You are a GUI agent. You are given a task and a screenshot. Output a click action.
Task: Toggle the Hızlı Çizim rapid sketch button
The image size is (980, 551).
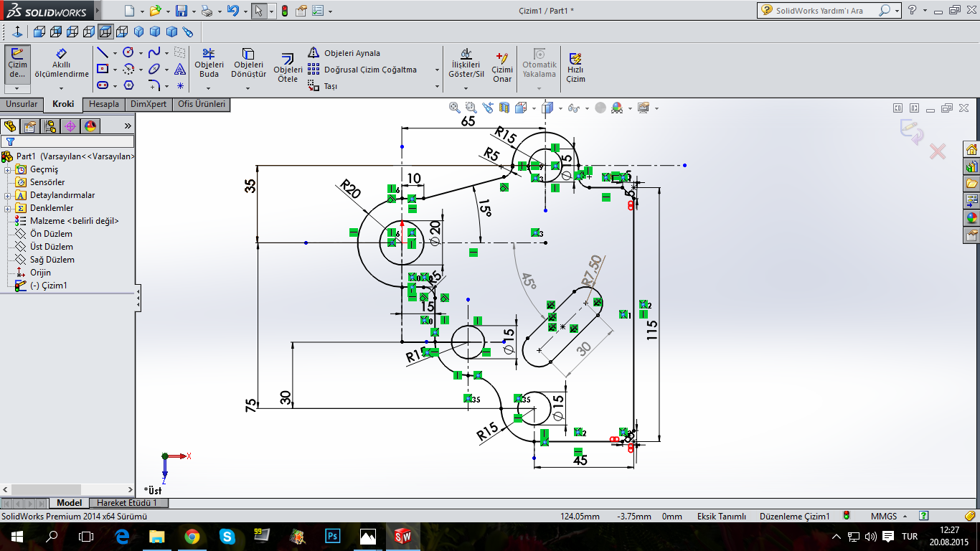coord(575,67)
